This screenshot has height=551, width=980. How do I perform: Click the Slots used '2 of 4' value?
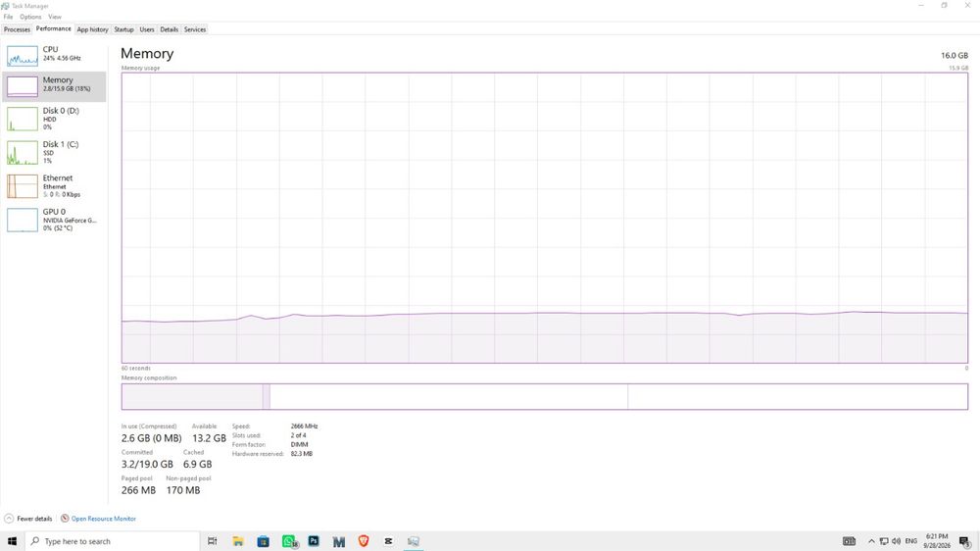(x=298, y=435)
